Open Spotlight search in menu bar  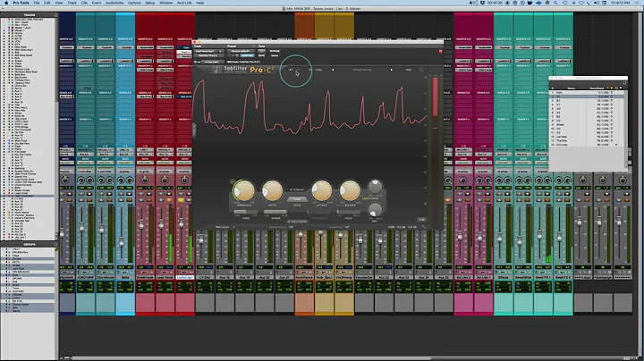555,3
